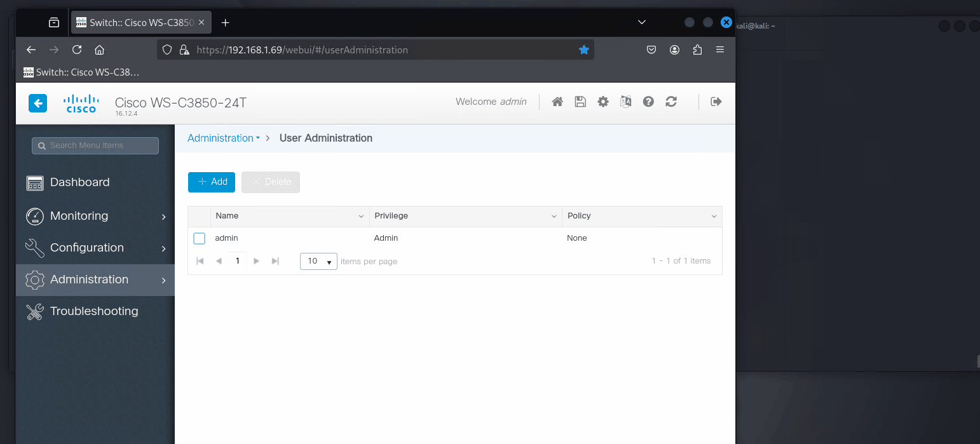Go back with the browser back arrow
Image resolution: width=980 pixels, height=444 pixels.
tap(31, 50)
